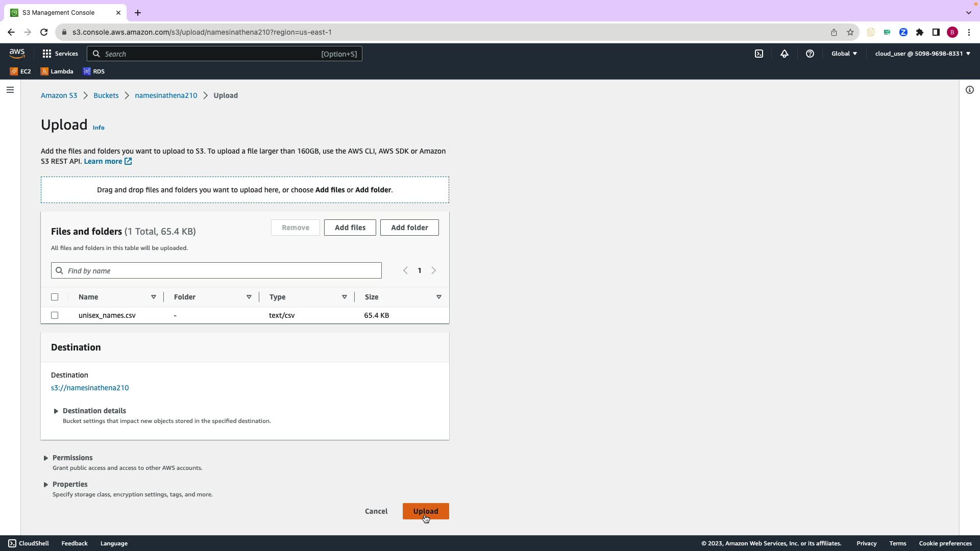Screen dimensions: 980x551
Task: Select the unisex_names.csv checkbox
Action: click(x=55, y=315)
